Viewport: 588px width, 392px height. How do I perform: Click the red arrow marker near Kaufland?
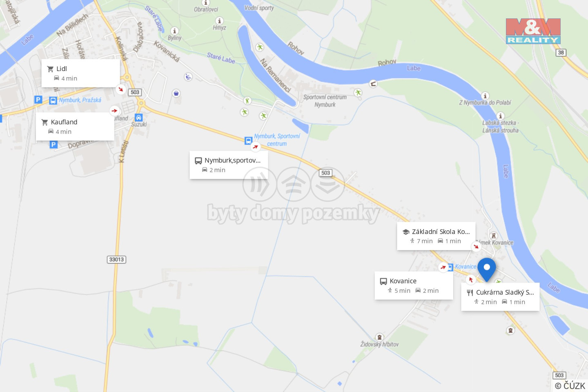(x=114, y=110)
